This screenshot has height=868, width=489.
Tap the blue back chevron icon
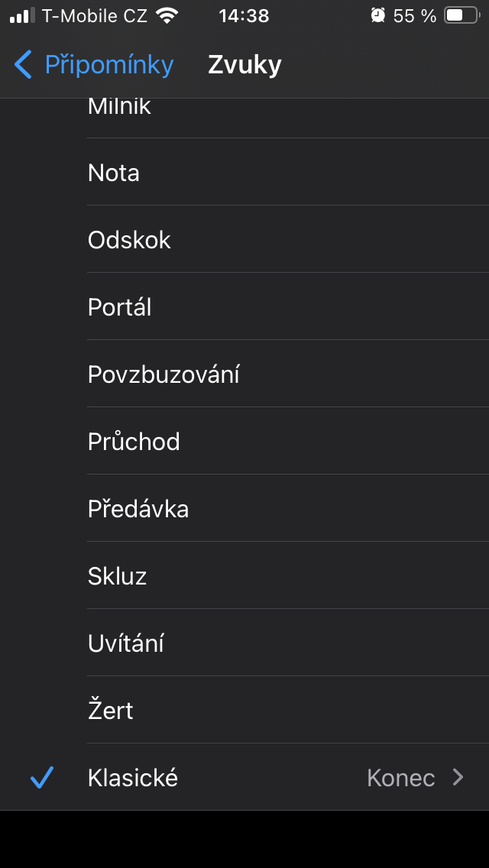click(23, 65)
